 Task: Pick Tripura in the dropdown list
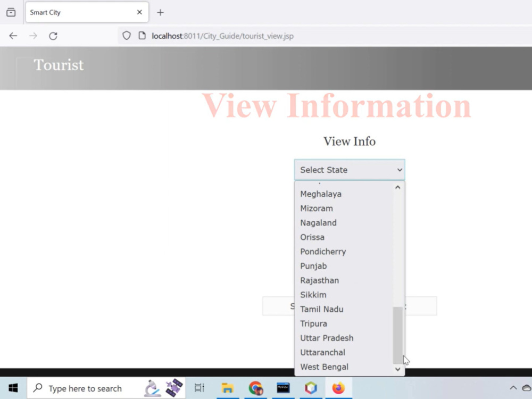pos(344,323)
